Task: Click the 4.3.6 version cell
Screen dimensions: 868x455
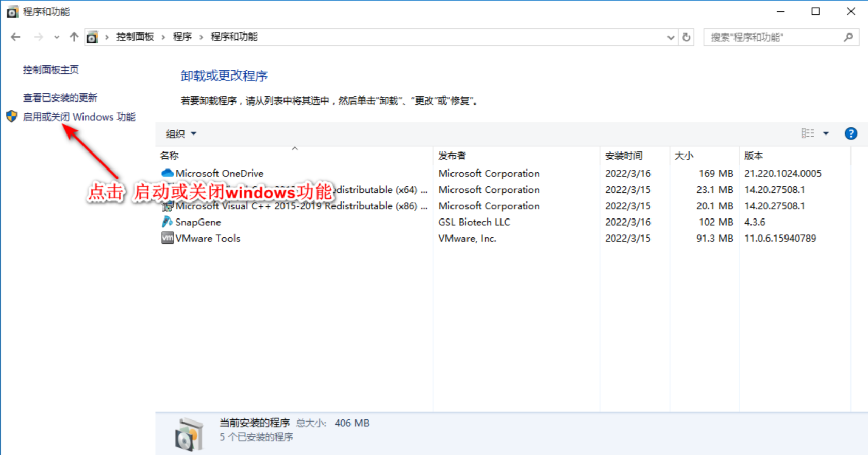Action: click(x=755, y=222)
